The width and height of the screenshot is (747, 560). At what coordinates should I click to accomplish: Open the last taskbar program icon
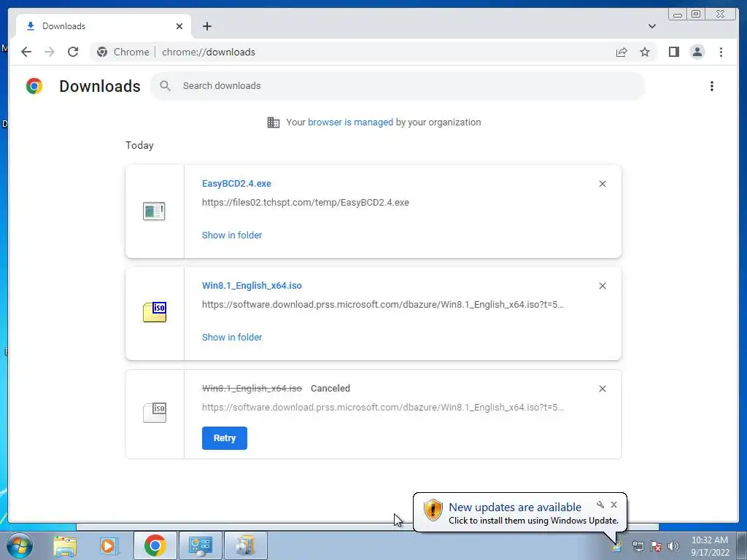click(245, 545)
